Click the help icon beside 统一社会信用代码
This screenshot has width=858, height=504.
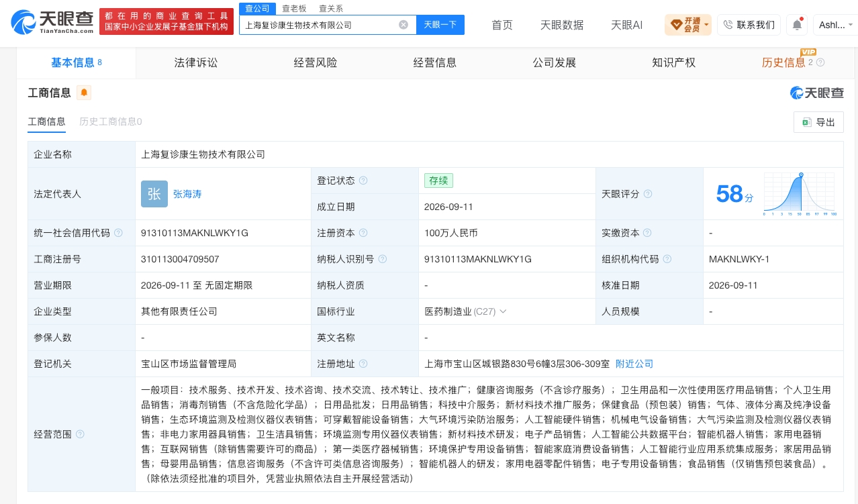coord(118,233)
